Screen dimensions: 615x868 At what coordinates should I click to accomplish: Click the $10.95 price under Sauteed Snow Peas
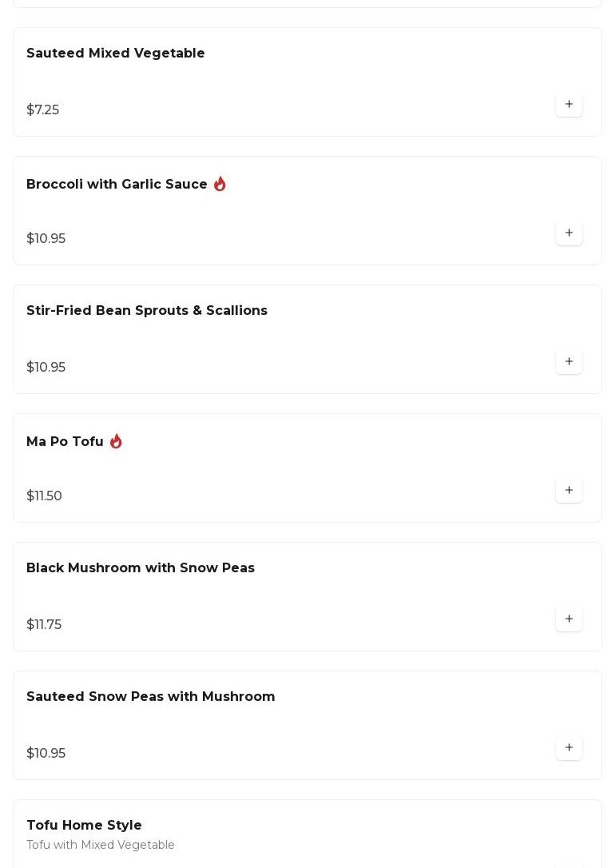tap(46, 754)
